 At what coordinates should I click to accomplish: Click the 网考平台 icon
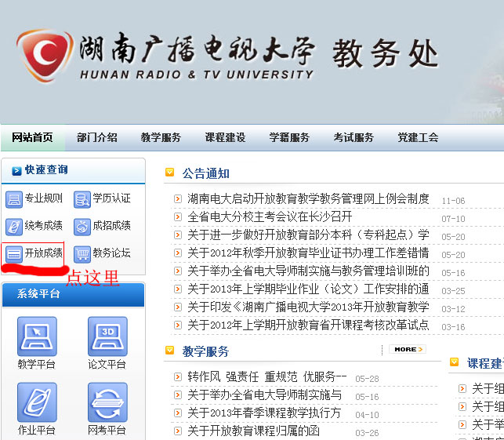tap(107, 402)
